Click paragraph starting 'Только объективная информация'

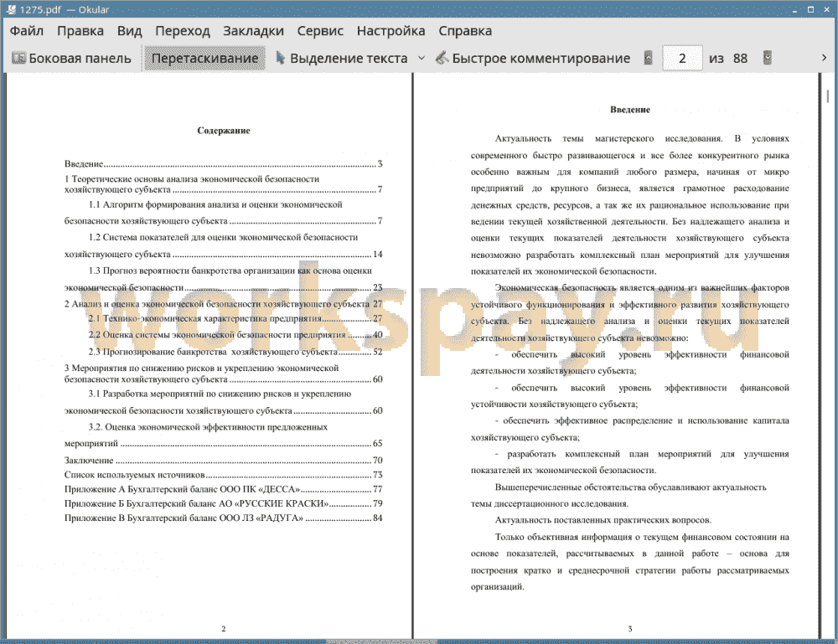(x=630, y=562)
